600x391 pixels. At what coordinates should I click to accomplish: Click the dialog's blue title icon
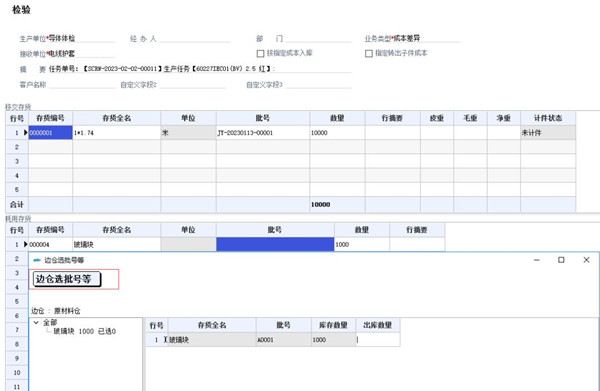tap(37, 260)
